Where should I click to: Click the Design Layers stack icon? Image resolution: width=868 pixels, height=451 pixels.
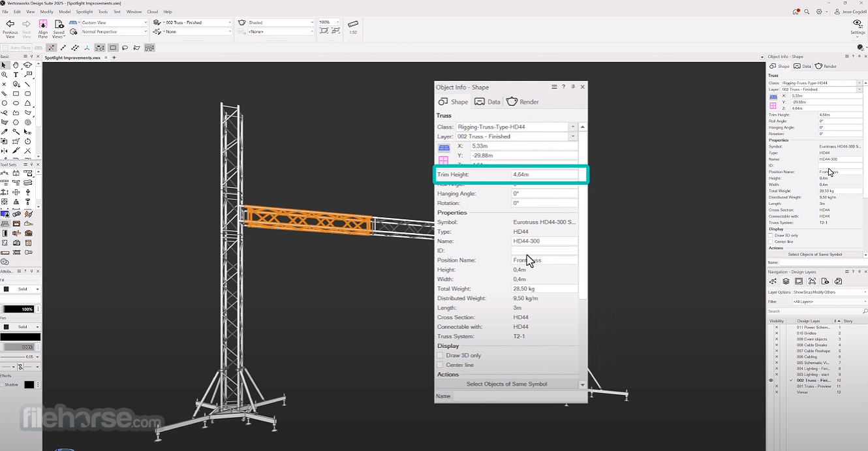(786, 281)
